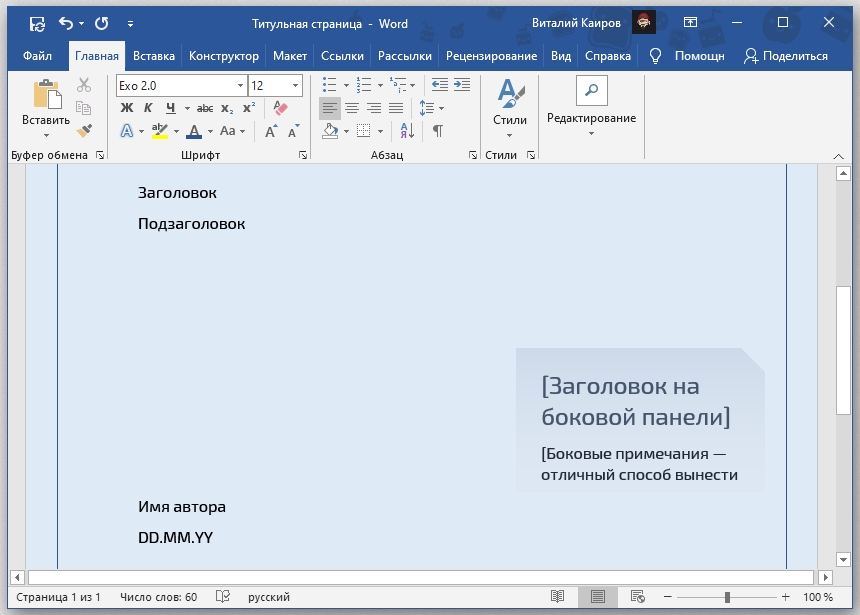The width and height of the screenshot is (860, 615).
Task: Click the Format Painter brush icon
Action: [x=84, y=131]
